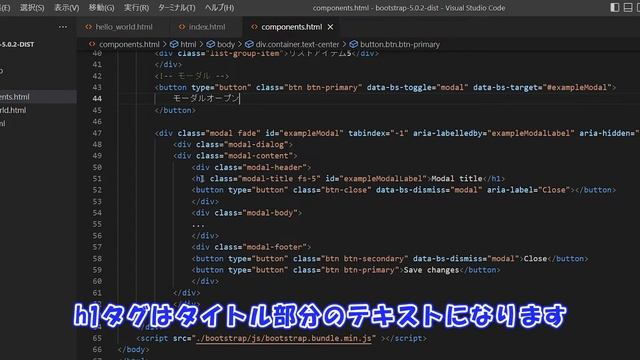Select components.html file in explorer sidebar

[x=38, y=97]
